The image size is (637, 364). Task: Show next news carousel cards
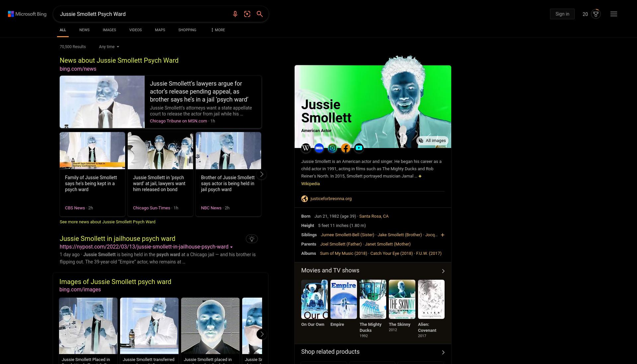262,174
